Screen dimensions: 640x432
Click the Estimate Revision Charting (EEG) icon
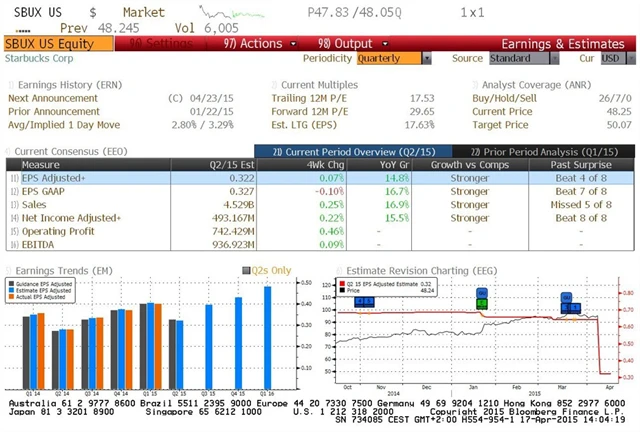[x=339, y=269]
